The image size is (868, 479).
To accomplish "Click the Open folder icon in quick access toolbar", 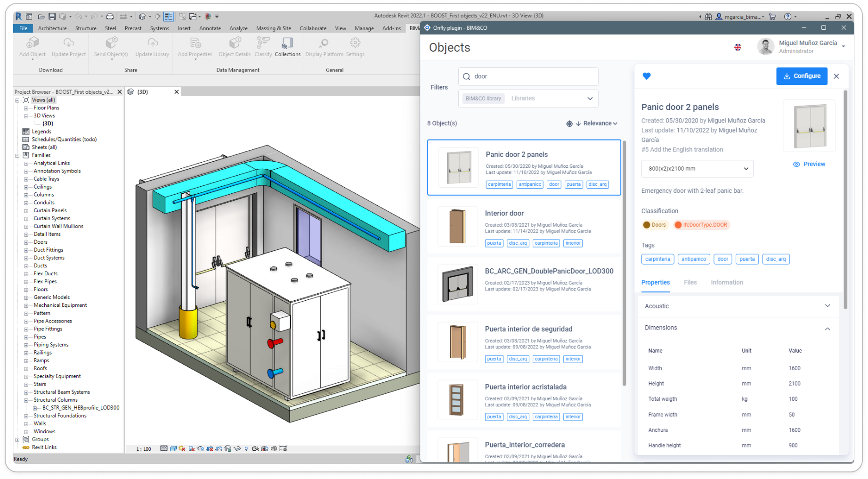I will point(41,17).
